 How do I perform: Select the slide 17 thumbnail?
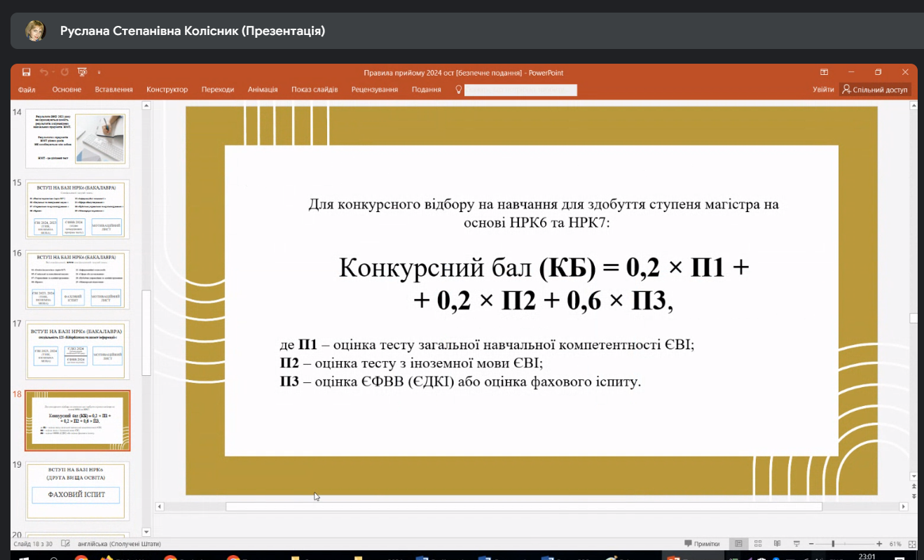click(x=78, y=351)
